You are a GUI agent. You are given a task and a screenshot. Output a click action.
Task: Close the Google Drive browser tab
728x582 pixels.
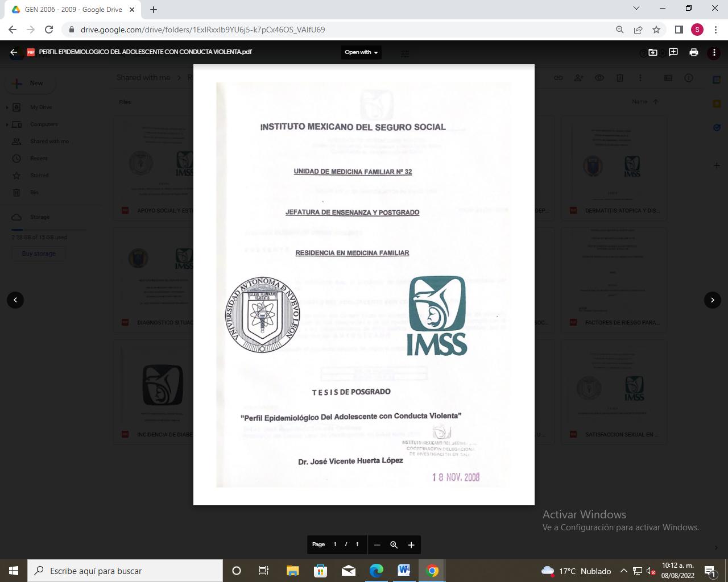point(132,10)
